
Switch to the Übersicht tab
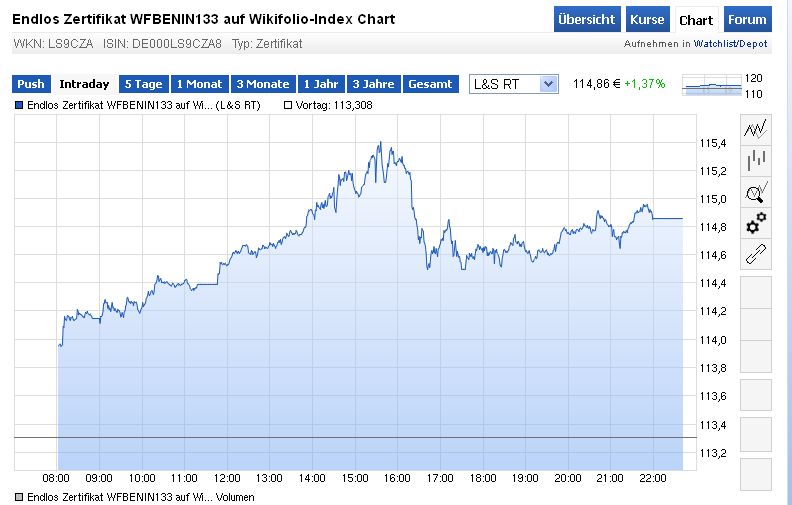click(x=587, y=20)
